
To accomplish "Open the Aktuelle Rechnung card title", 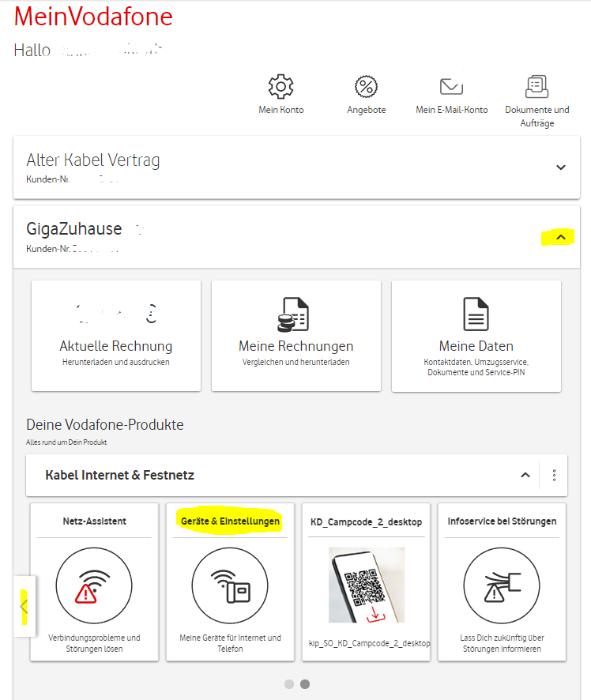I will (115, 346).
